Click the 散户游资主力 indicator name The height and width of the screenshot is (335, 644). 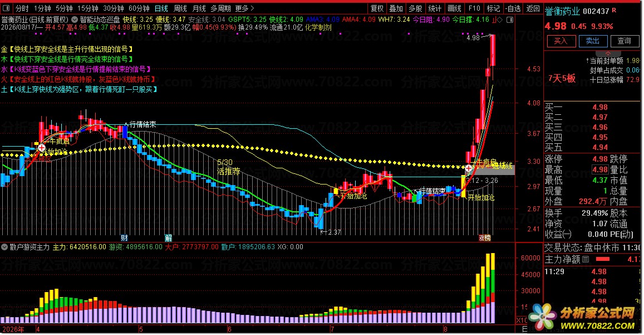click(x=30, y=247)
